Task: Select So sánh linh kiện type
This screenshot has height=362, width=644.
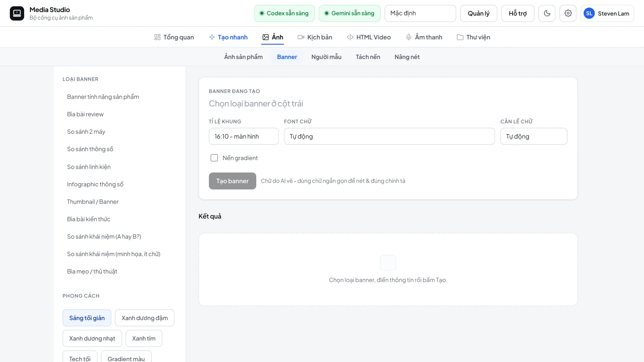Action: coord(119,167)
